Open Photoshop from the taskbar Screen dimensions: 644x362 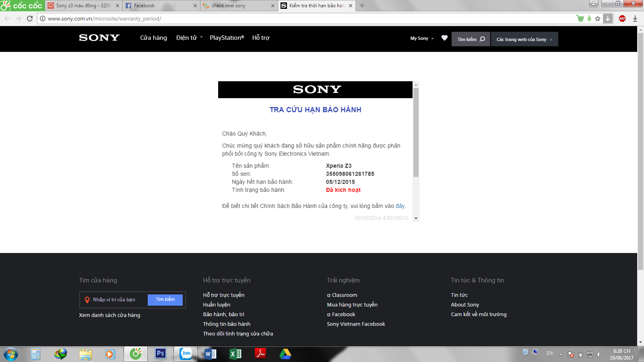pyautogui.click(x=161, y=354)
